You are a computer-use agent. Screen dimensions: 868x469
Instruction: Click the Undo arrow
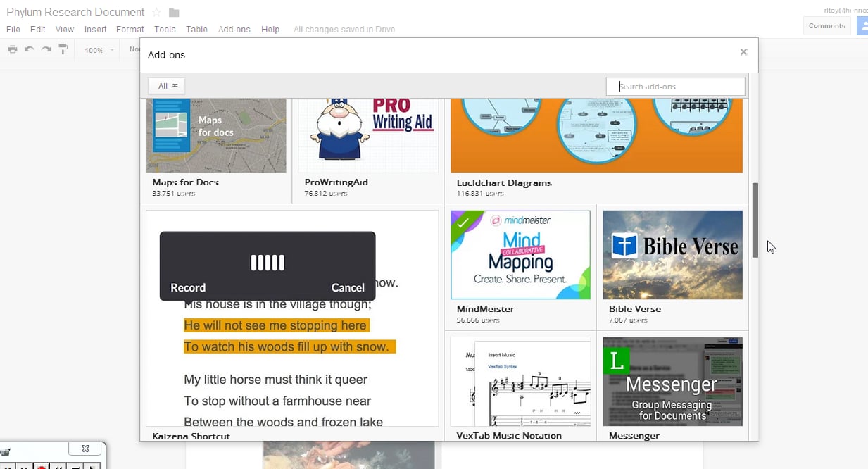[x=29, y=49]
